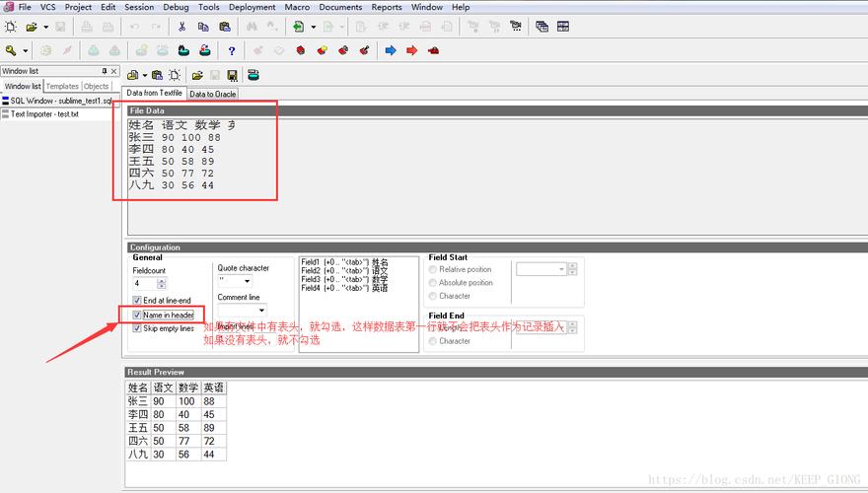Switch to the Data to Oracle tab

213,94
